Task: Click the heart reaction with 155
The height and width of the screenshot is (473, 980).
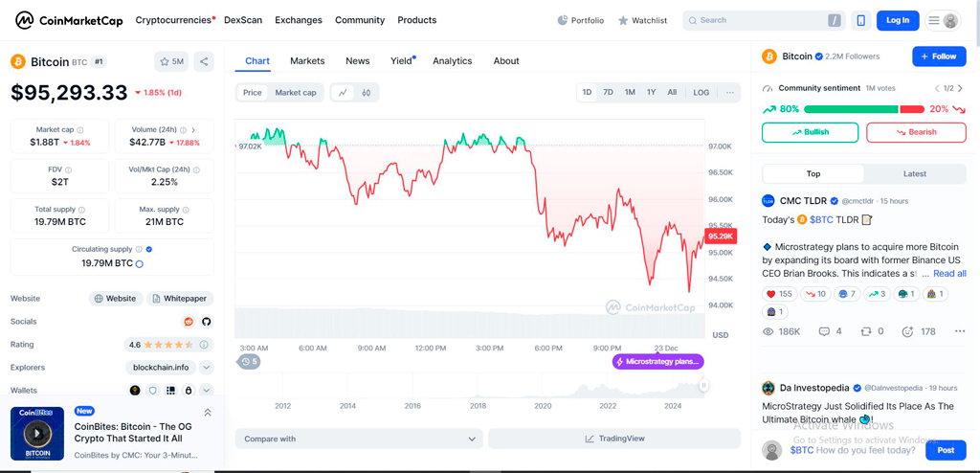Action: pos(779,293)
